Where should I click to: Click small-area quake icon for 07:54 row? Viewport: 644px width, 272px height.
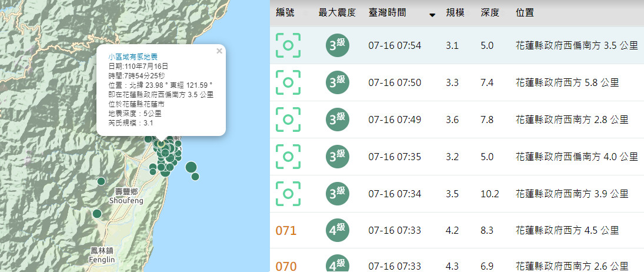click(288, 45)
